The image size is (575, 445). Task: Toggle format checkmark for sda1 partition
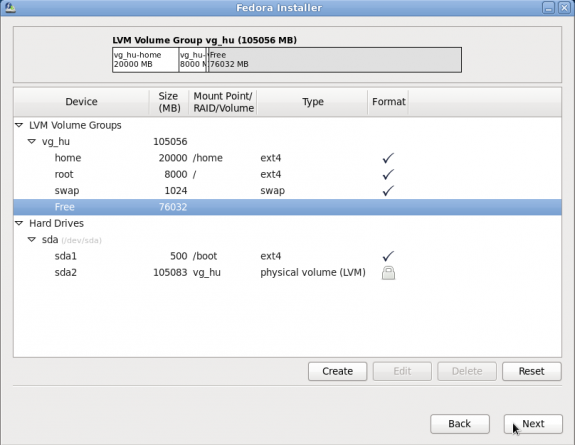tap(388, 256)
